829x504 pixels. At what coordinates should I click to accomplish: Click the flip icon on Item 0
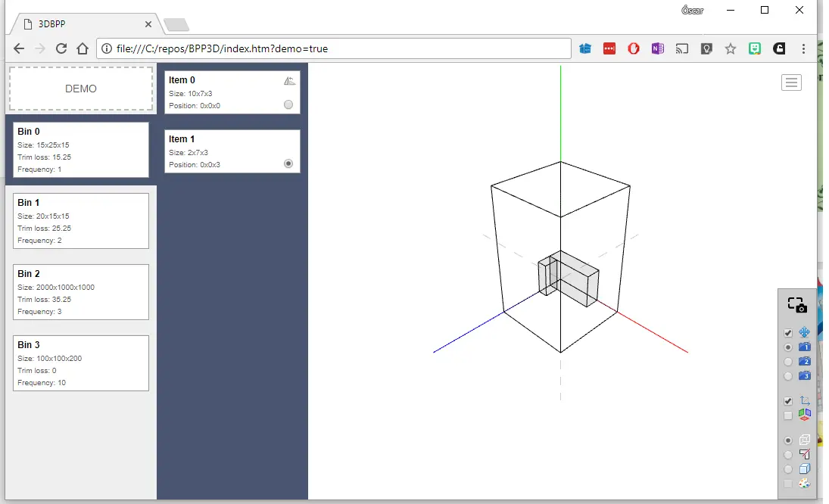(289, 81)
